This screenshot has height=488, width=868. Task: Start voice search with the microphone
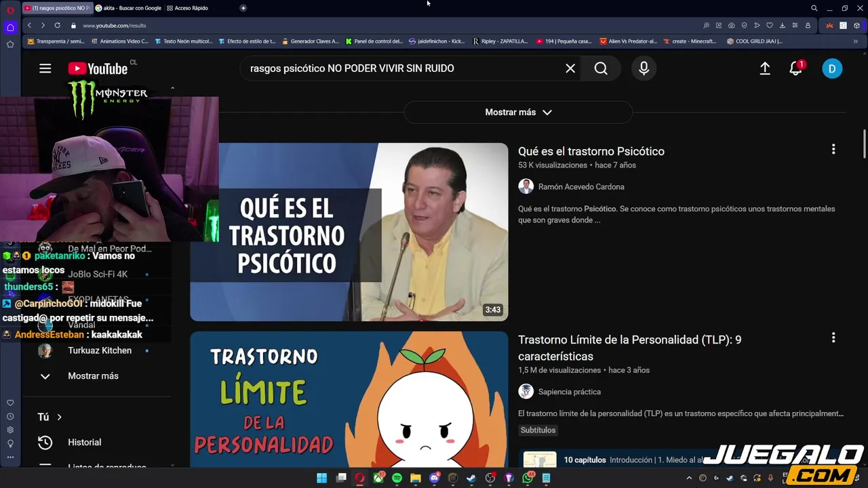tap(644, 68)
